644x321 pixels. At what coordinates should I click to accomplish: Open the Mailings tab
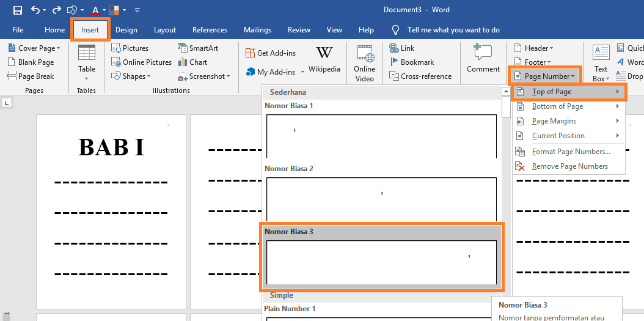(257, 30)
